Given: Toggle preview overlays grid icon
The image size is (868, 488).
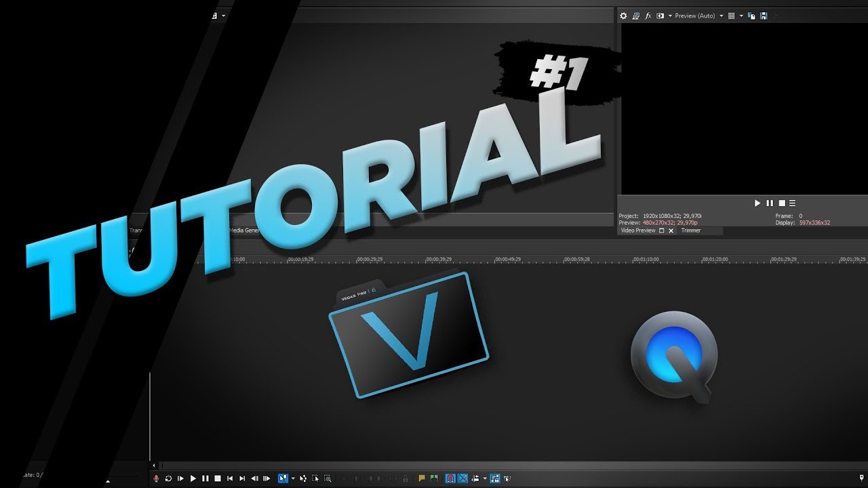Looking at the screenshot, I should 731,16.
